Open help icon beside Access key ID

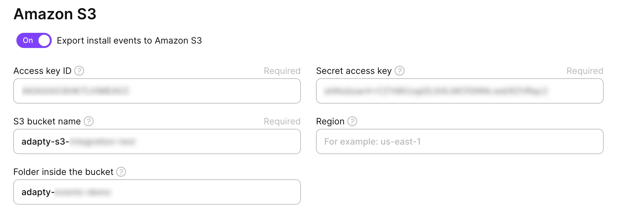click(x=79, y=71)
